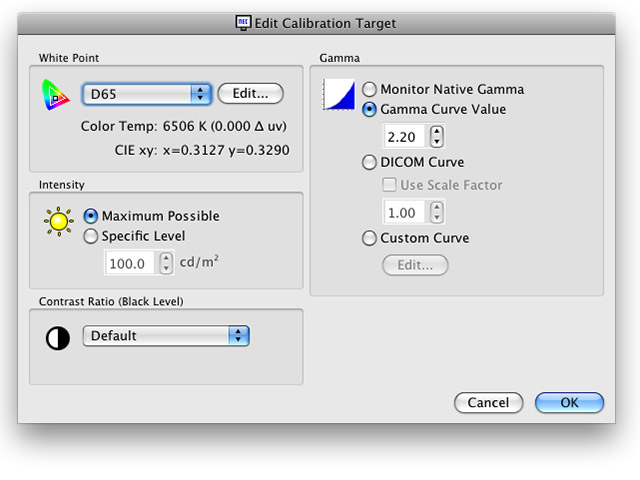The image size is (640, 480).
Task: Click the monitor icon in title bar
Action: coord(242,21)
